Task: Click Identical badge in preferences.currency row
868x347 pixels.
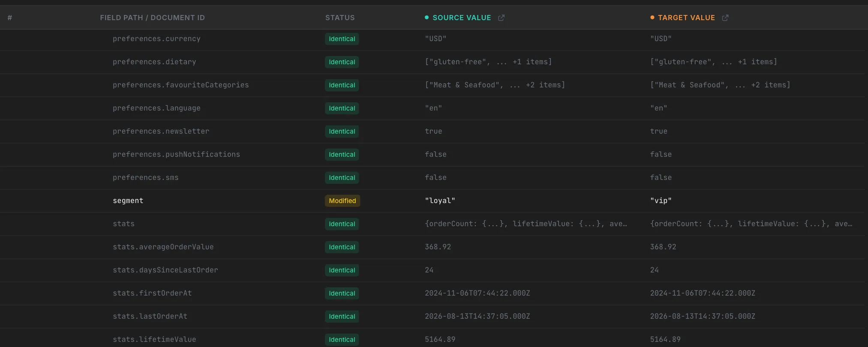Action: click(342, 39)
